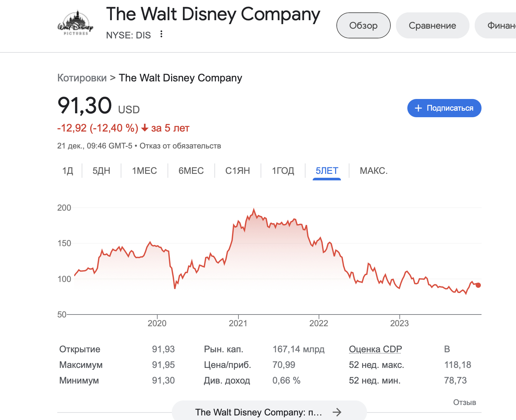
Task: Open the three-dot options menu
Action: tap(161, 34)
